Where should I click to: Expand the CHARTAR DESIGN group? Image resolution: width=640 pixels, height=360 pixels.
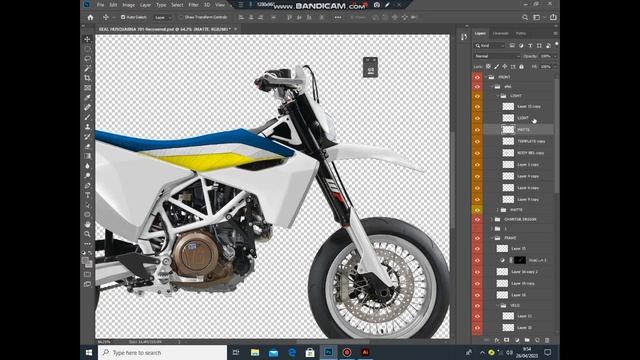(x=492, y=219)
